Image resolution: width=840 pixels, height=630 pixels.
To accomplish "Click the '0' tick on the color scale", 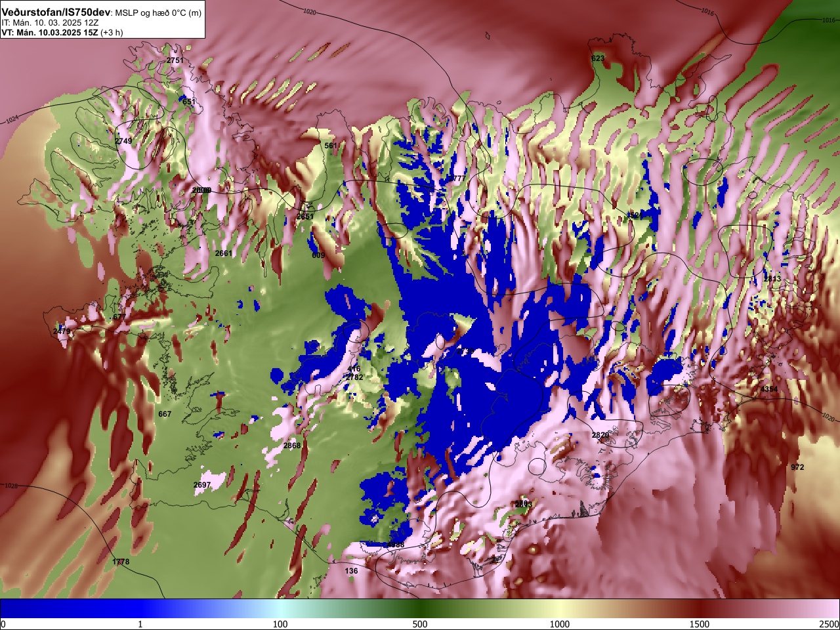I will click(x=3, y=624).
